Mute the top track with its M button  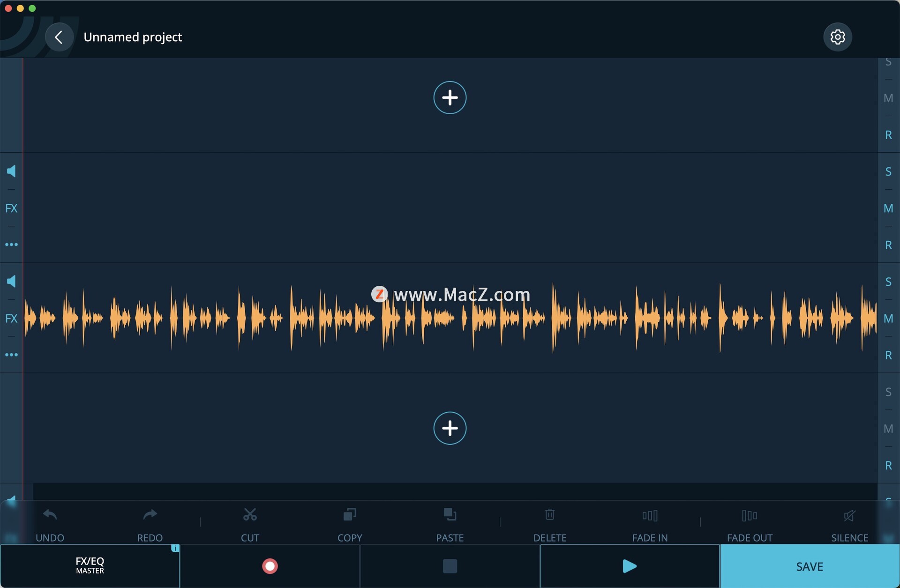coord(888,98)
